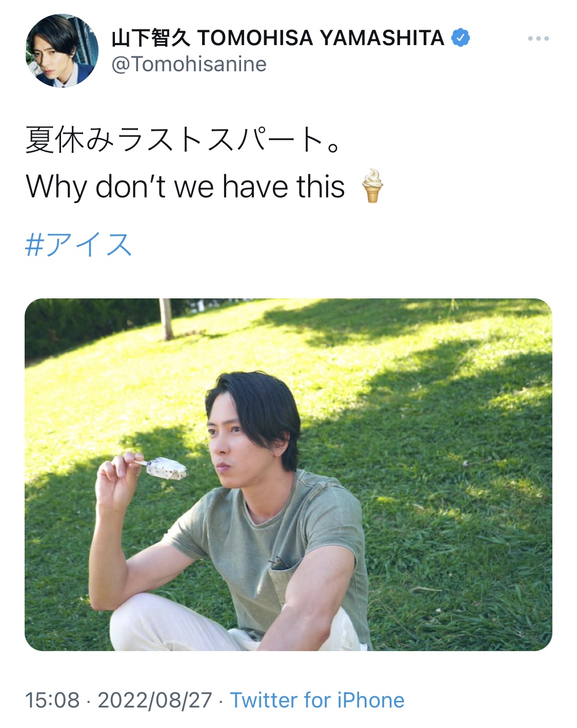Open the @Tomohisanine handle
The width and height of the screenshot is (577, 728).
click(x=189, y=64)
